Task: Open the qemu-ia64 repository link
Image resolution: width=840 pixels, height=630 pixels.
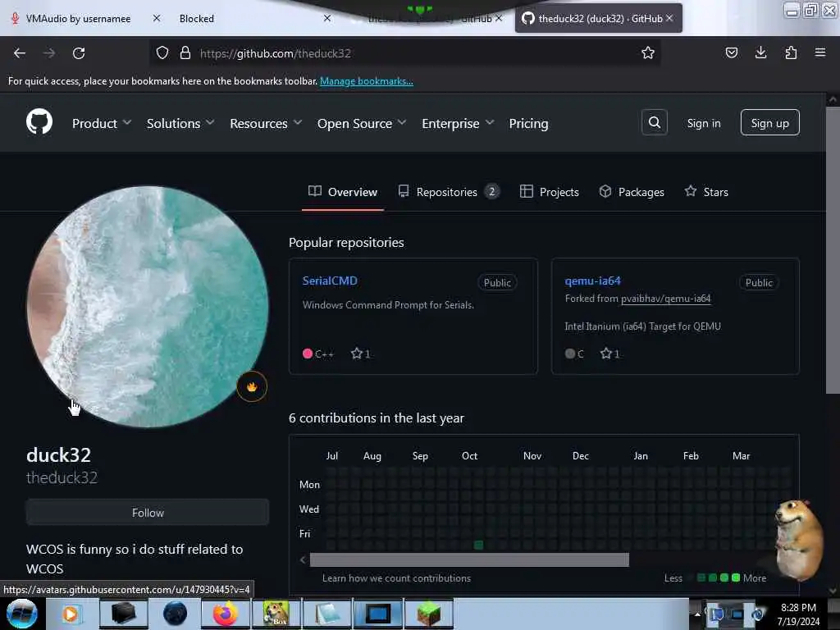Action: pos(592,281)
